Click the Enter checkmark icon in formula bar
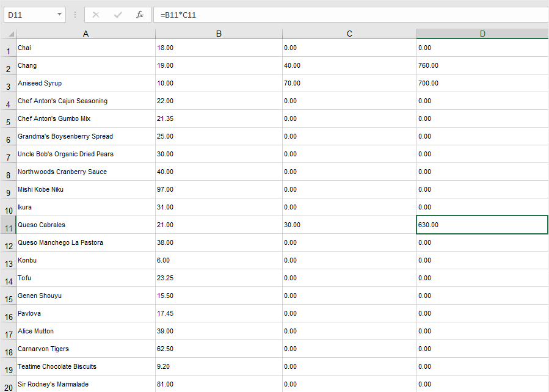The width and height of the screenshot is (549, 392). (x=118, y=15)
